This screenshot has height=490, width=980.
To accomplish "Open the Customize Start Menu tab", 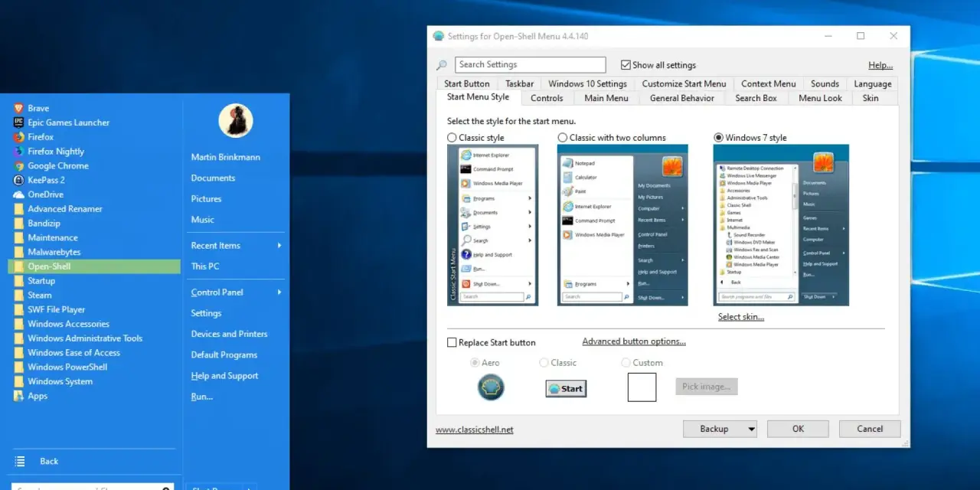I will coord(684,83).
